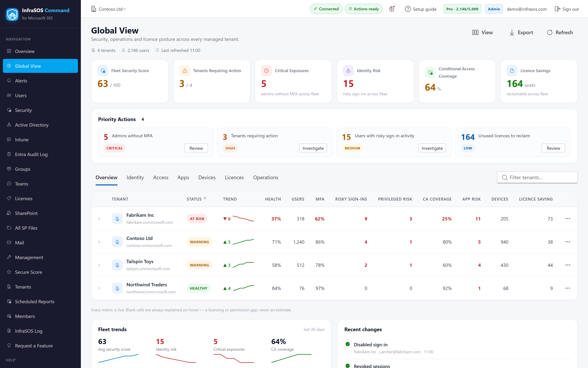Open Entra Audit Log in the sidebar

[x=40, y=154]
